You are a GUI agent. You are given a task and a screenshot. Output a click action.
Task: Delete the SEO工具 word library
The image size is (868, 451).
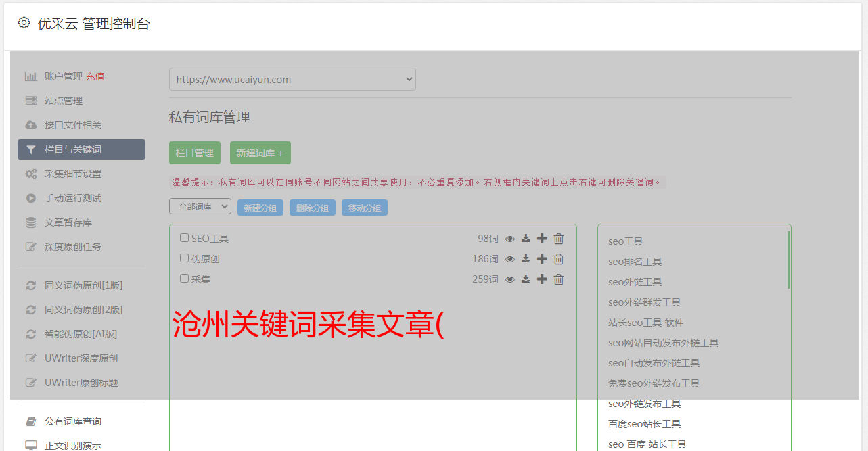559,239
